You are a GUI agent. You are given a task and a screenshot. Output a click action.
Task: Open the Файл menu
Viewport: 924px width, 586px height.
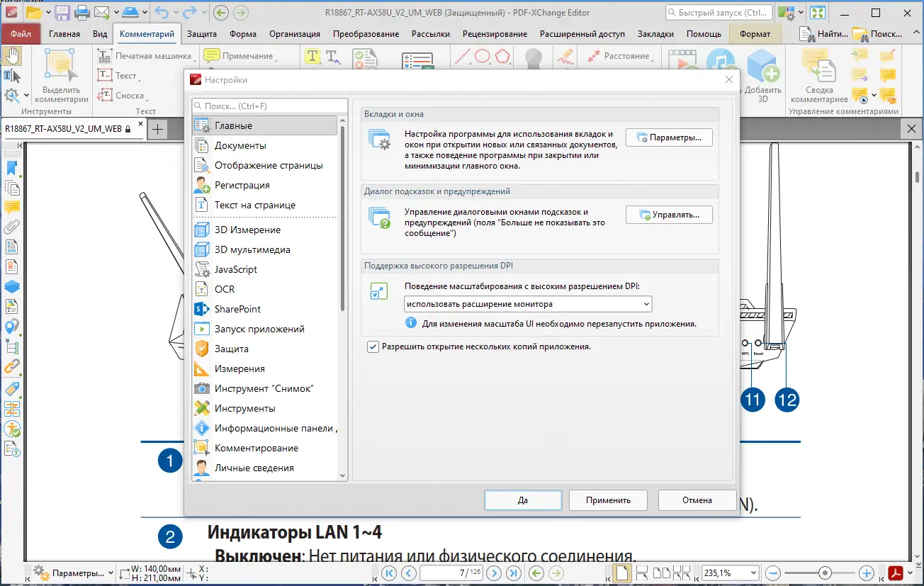pos(21,33)
